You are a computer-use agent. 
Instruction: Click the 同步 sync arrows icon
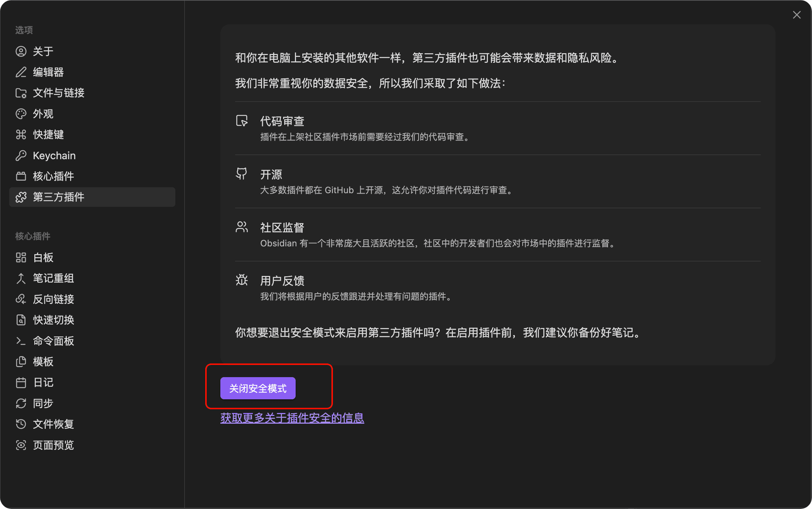[x=21, y=403]
